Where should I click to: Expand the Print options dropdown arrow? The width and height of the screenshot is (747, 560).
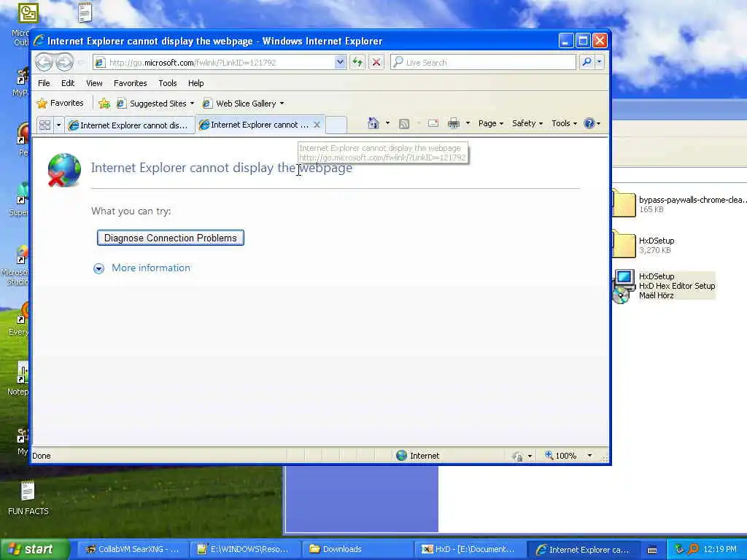[x=468, y=123]
